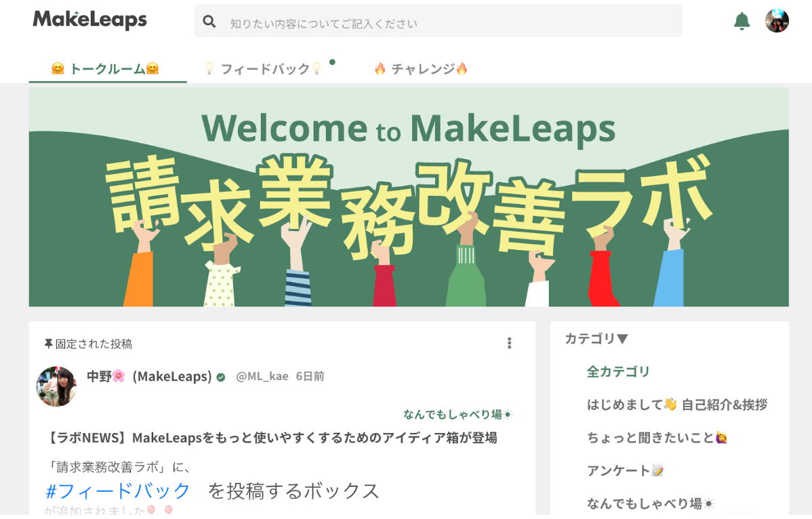Open 中野's profile picture
Image resolution: width=812 pixels, height=519 pixels.
click(x=56, y=386)
